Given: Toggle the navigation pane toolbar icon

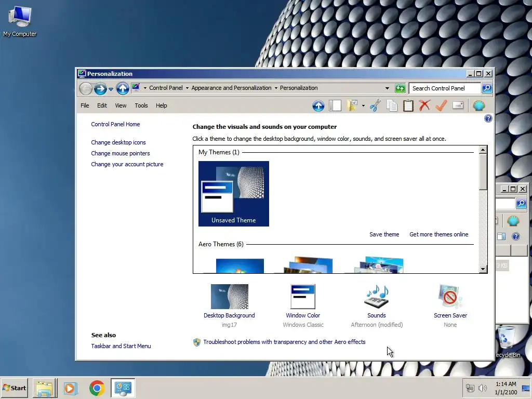Looking at the screenshot, I should click(x=335, y=105).
